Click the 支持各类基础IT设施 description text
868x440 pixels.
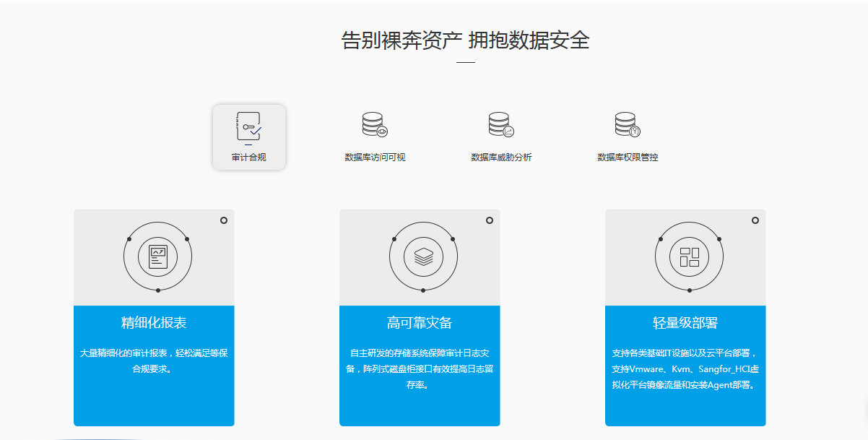pyautogui.click(x=685, y=369)
